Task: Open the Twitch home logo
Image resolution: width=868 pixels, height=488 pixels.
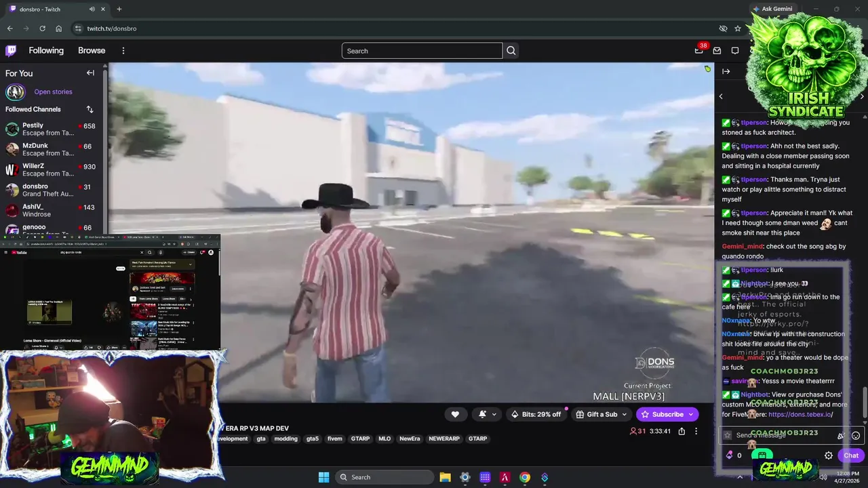Action: 11,51
